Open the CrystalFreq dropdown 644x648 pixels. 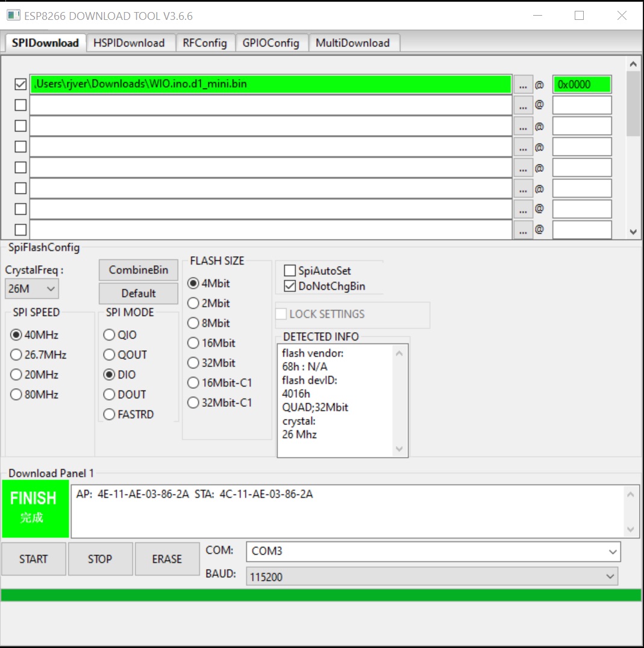pos(32,289)
